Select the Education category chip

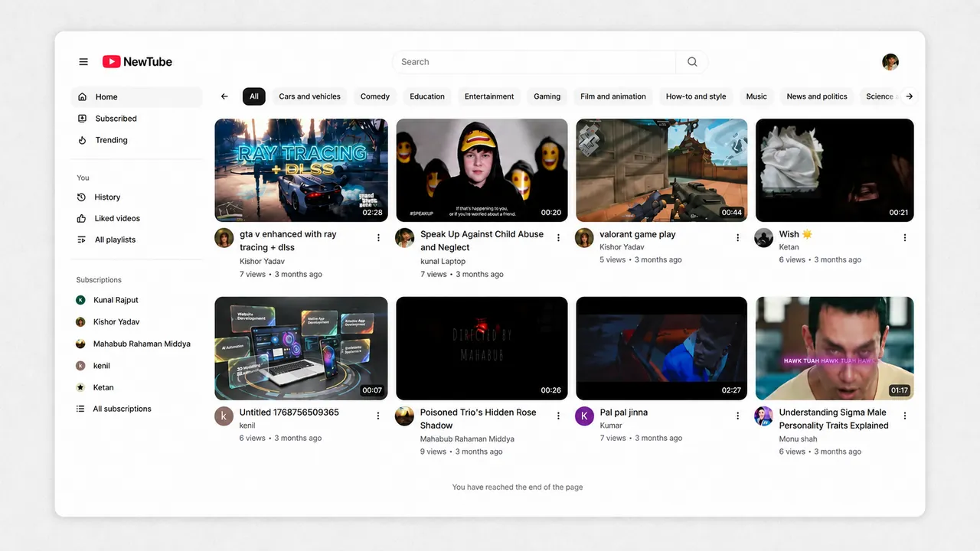coord(427,96)
